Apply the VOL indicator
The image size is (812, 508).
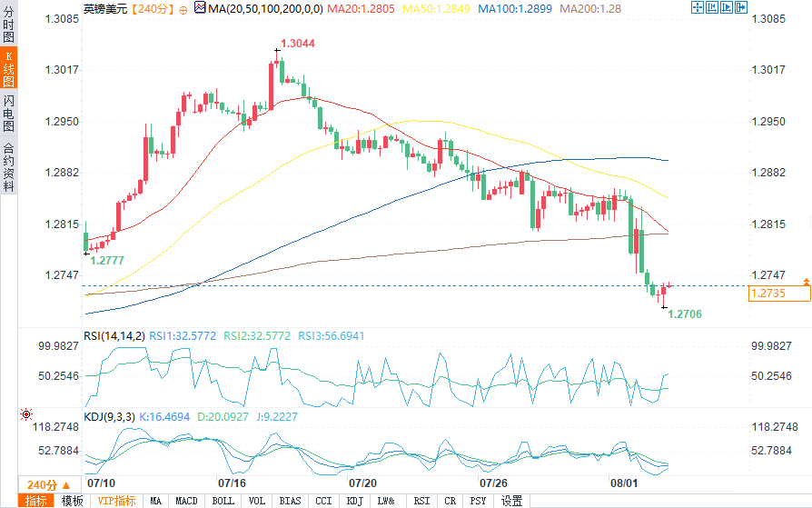point(256,501)
